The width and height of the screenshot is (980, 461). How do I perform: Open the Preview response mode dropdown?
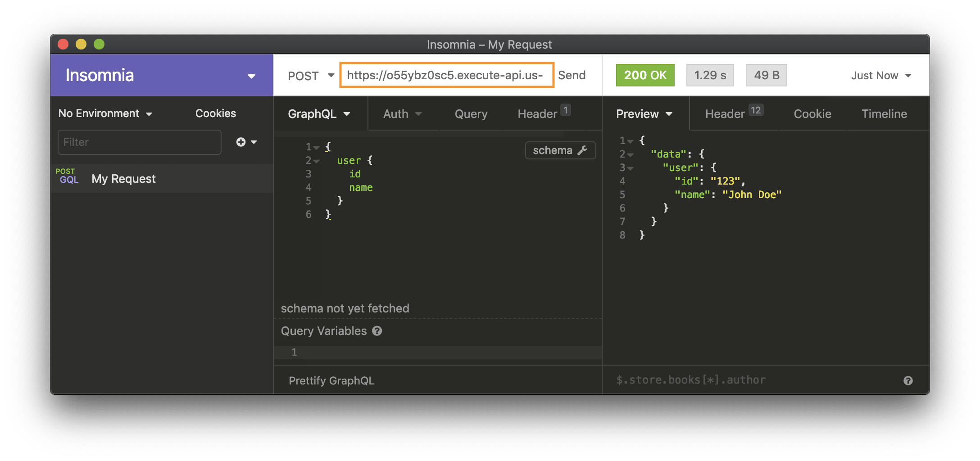coord(644,114)
